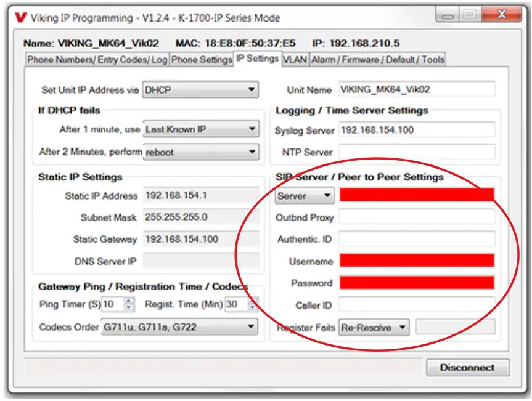Click the MAC address text in header
532x401 pixels.
pyautogui.click(x=235, y=43)
